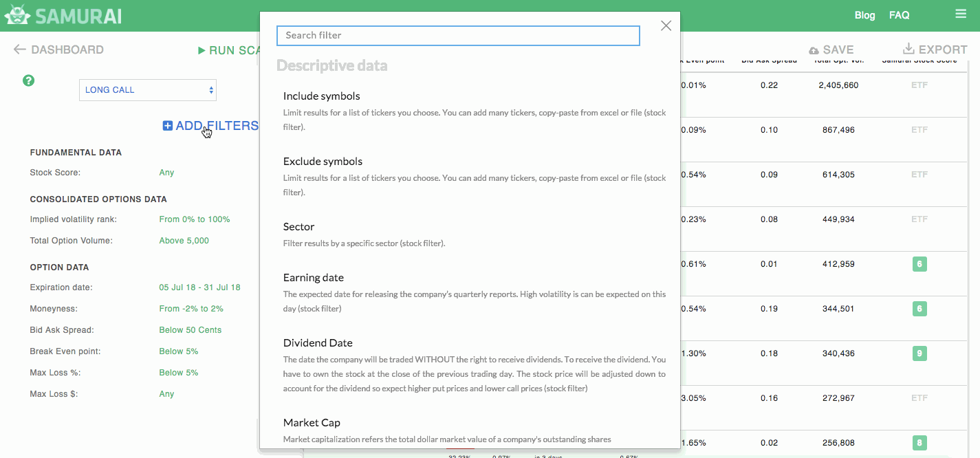Viewport: 980px width, 458px height.
Task: Edit the Moneyness range value
Action: tap(191, 309)
